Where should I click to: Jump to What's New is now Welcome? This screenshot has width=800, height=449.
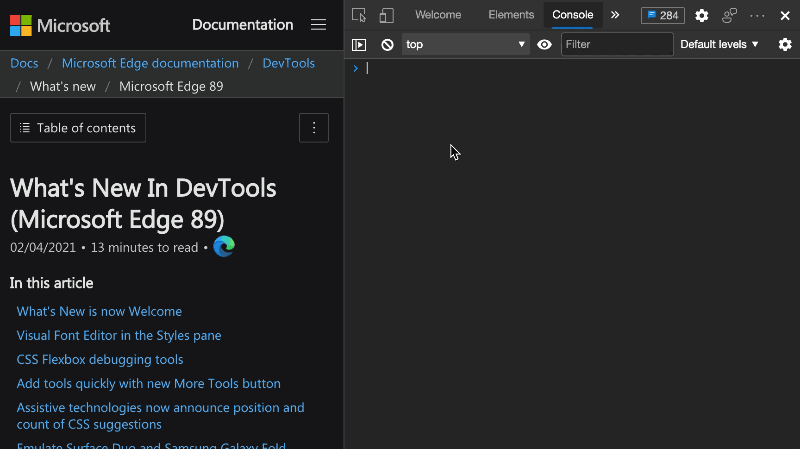pos(99,311)
